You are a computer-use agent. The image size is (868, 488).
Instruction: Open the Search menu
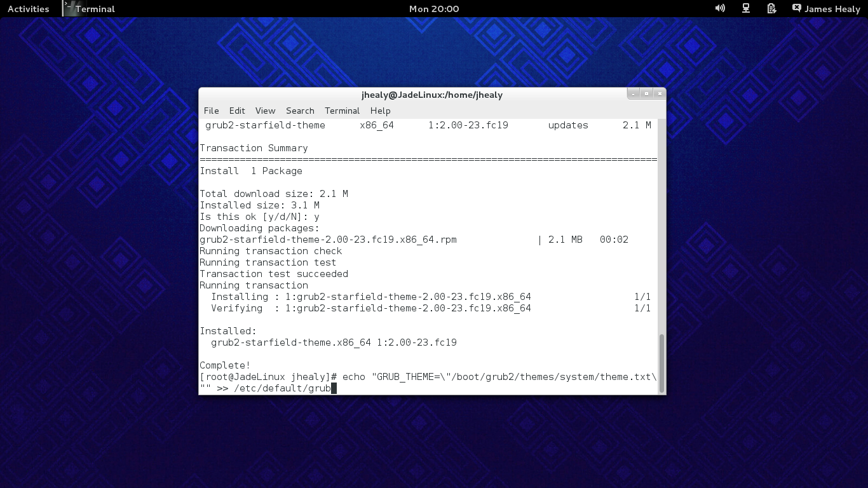point(300,111)
